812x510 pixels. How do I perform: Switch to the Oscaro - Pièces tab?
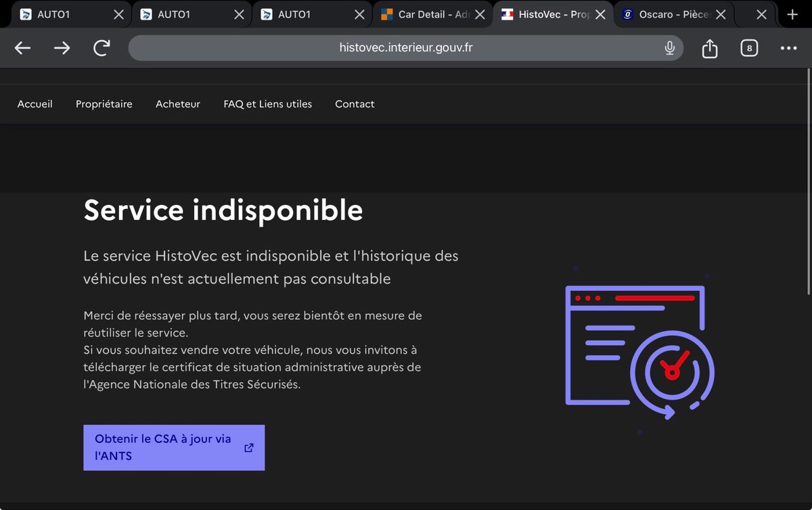click(x=670, y=14)
